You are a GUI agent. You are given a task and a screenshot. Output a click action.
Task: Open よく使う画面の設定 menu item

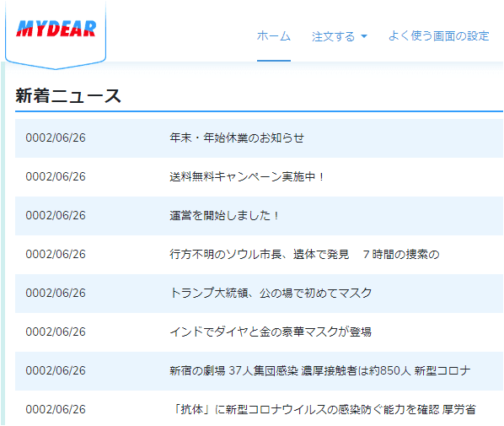click(x=438, y=35)
